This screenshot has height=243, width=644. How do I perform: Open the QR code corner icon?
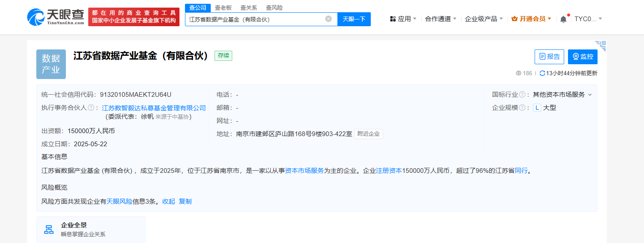coord(601,46)
